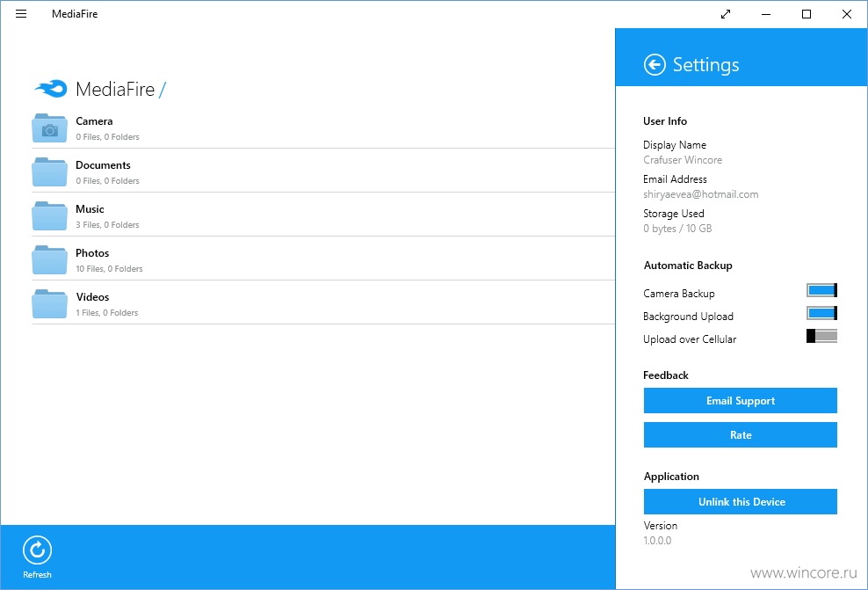This screenshot has width=868, height=590.
Task: Close the MediaFire window
Action: tap(847, 14)
